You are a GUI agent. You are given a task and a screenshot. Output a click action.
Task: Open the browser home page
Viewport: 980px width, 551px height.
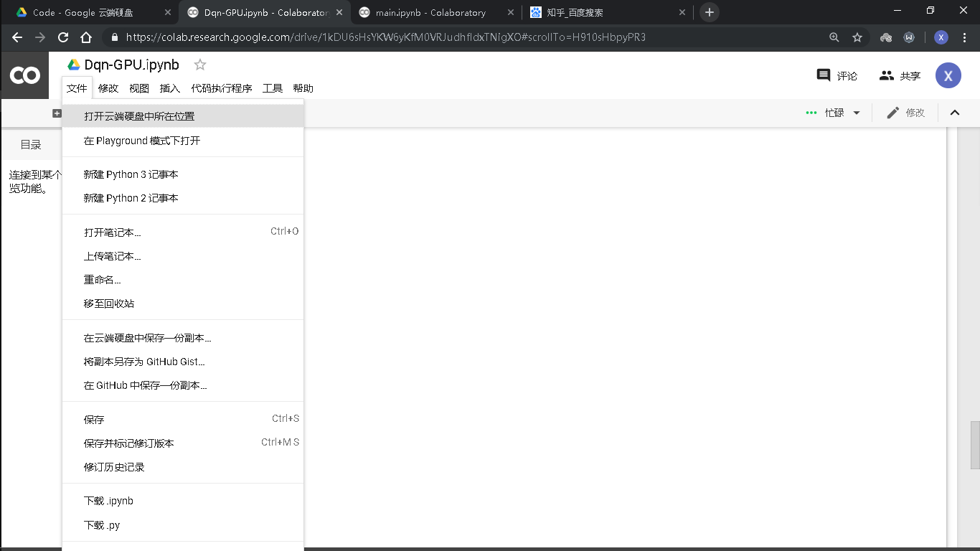(x=86, y=37)
